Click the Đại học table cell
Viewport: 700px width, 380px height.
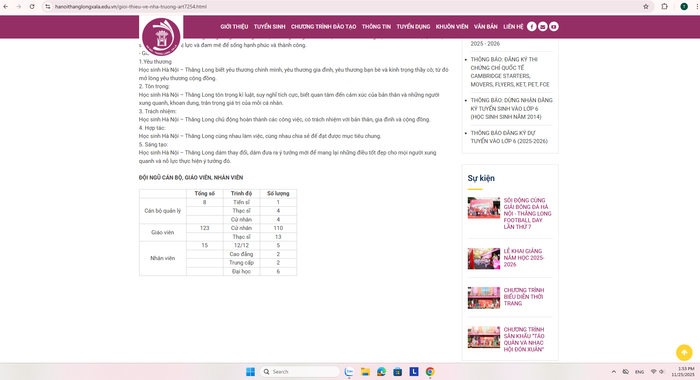click(241, 271)
